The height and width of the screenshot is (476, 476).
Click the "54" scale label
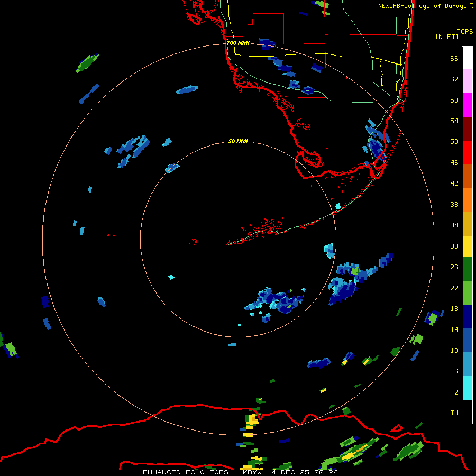tap(454, 121)
